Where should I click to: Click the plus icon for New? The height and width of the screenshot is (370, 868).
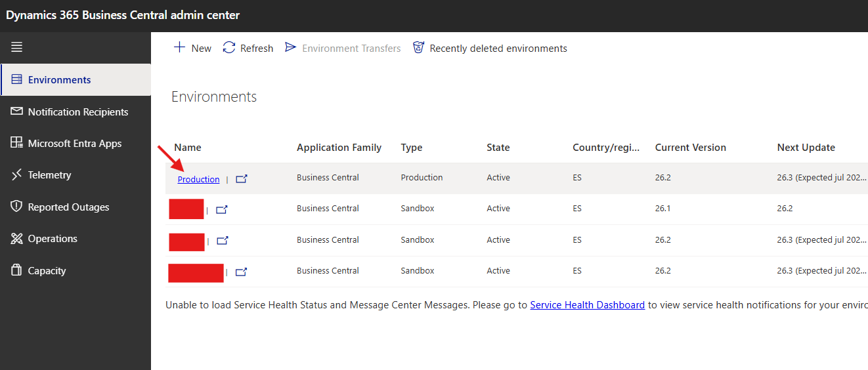tap(179, 47)
